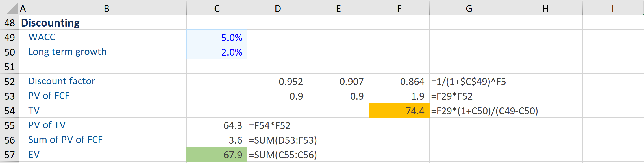Select column B header
Viewport: 644px width, 163px height.
pos(106,8)
